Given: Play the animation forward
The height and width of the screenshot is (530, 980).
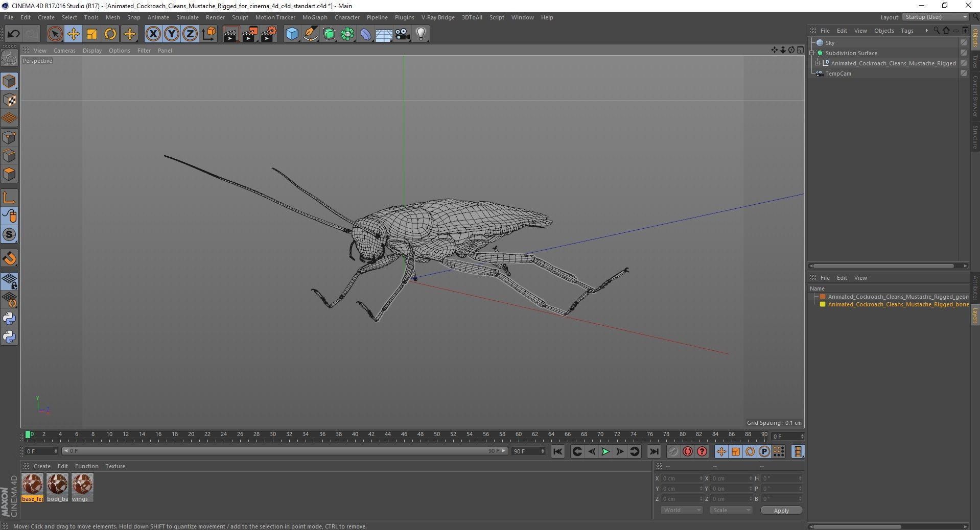Looking at the screenshot, I should 605,451.
